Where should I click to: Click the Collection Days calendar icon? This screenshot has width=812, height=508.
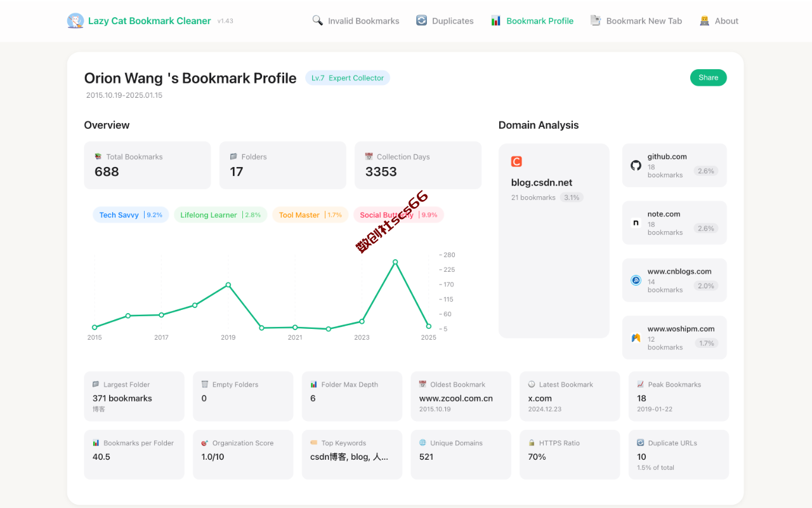coord(369,156)
